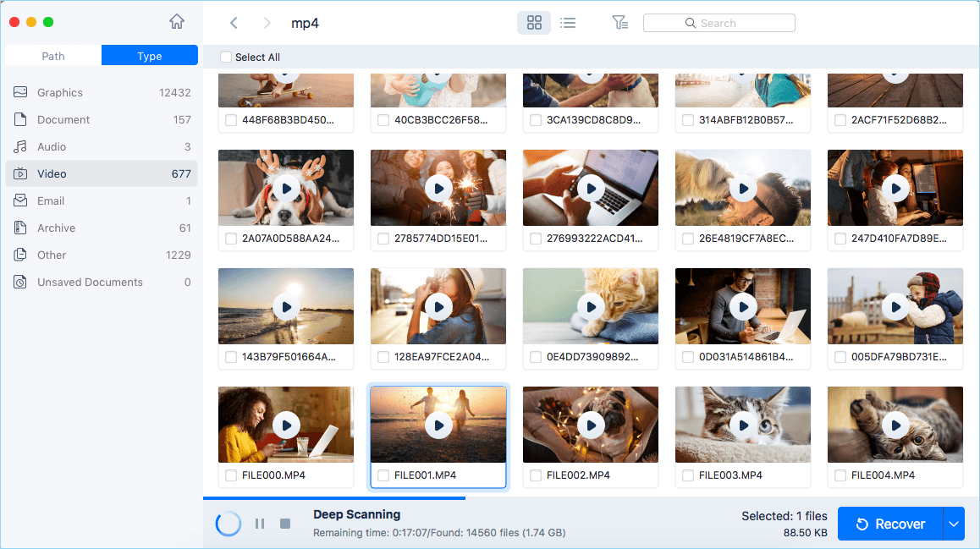Switch to list view layout

click(568, 23)
